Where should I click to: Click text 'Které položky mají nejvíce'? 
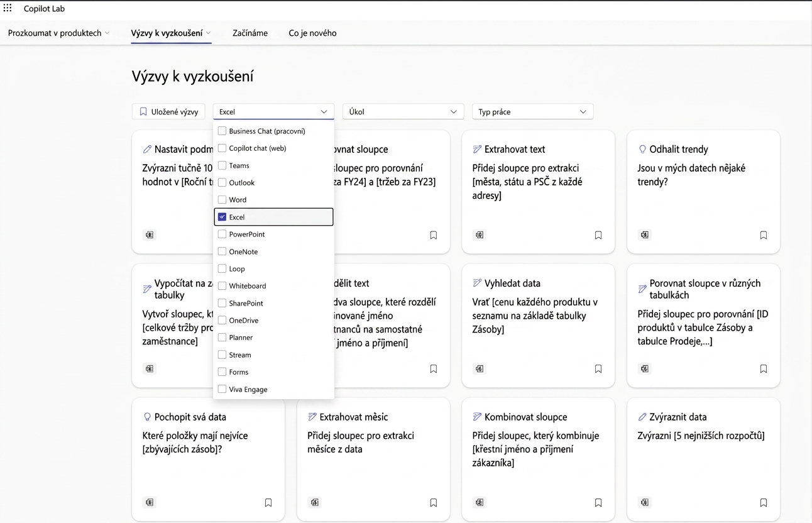coord(196,436)
